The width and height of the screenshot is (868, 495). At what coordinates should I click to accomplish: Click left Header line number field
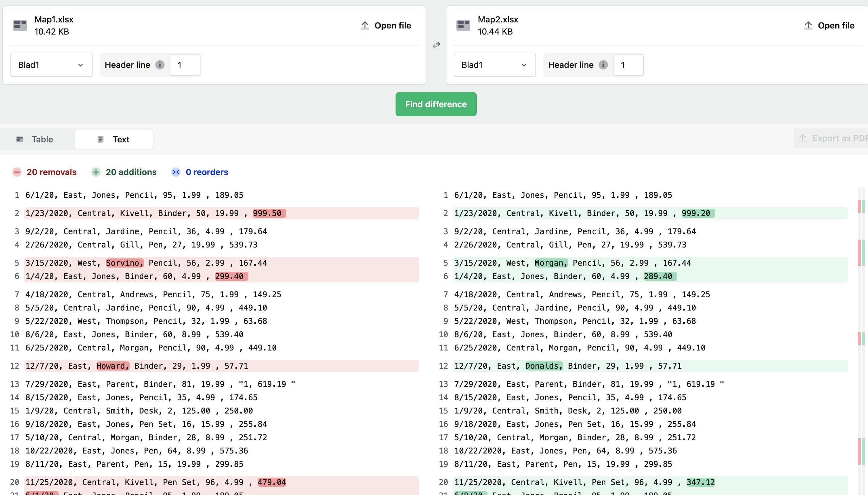tap(185, 65)
